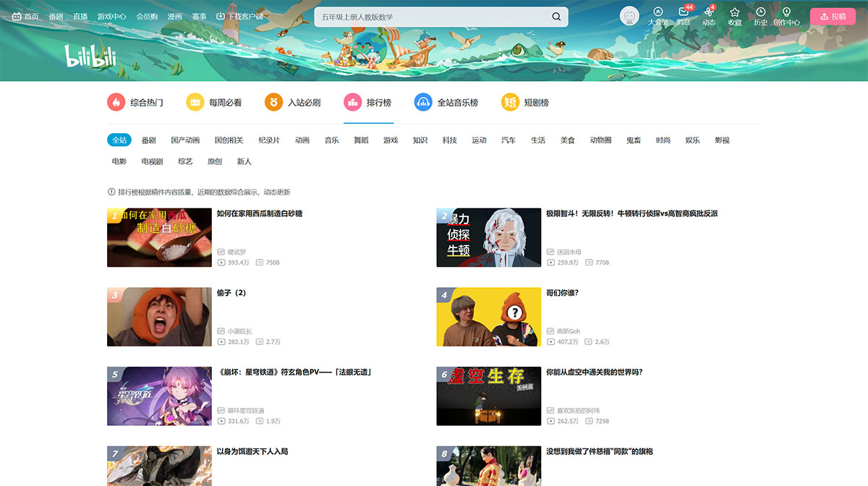Open the 动态 dynamic feed icon
Viewport: 868px width, 486px height.
(x=709, y=15)
